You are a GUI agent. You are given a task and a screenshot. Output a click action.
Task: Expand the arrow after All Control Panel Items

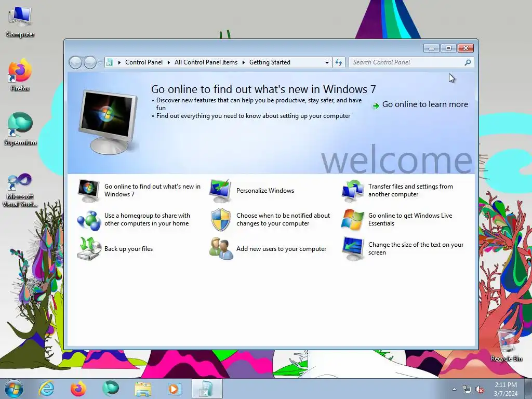pyautogui.click(x=244, y=62)
